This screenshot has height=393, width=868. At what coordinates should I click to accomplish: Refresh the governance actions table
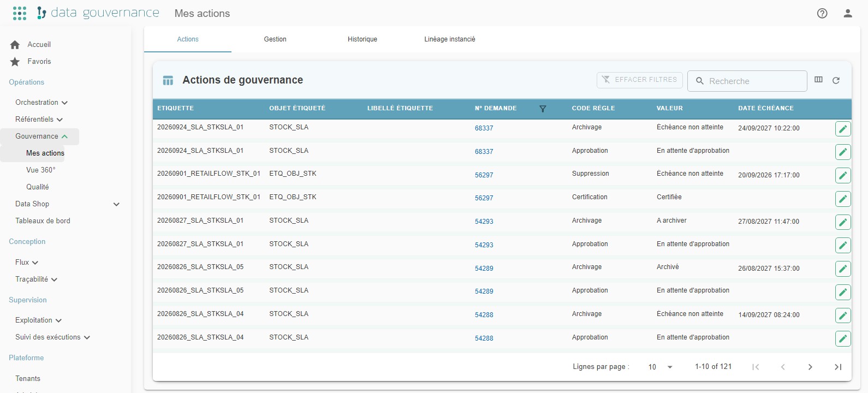tap(836, 80)
